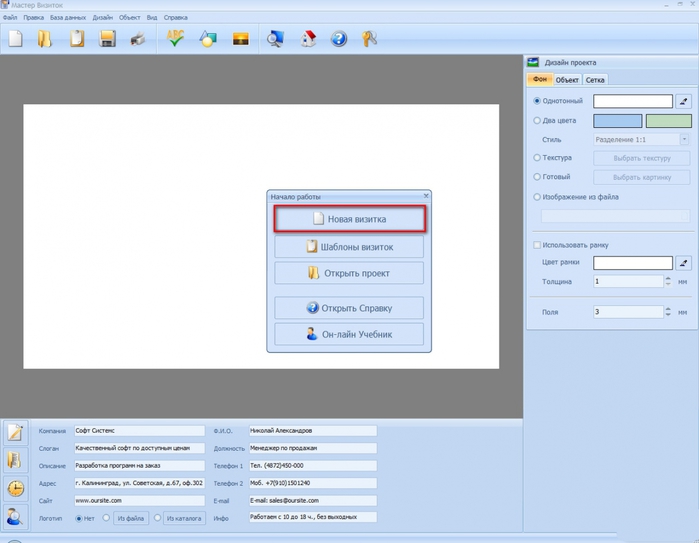The image size is (699, 543).
Task: Select the Текстура background option
Action: pyautogui.click(x=537, y=157)
